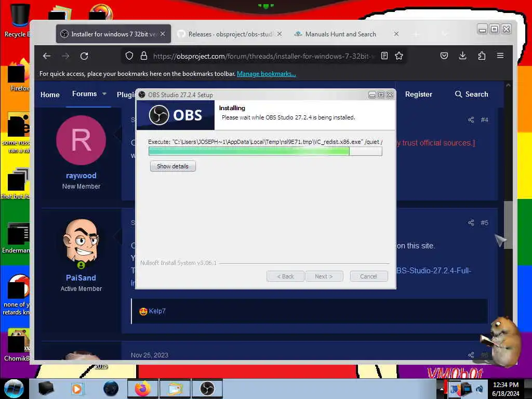Open the extensions puzzle icon
The height and width of the screenshot is (399, 532).
[482, 56]
